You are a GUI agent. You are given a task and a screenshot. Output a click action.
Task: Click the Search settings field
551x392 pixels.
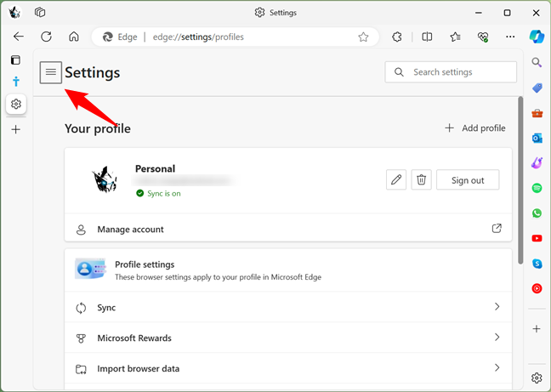pyautogui.click(x=451, y=72)
